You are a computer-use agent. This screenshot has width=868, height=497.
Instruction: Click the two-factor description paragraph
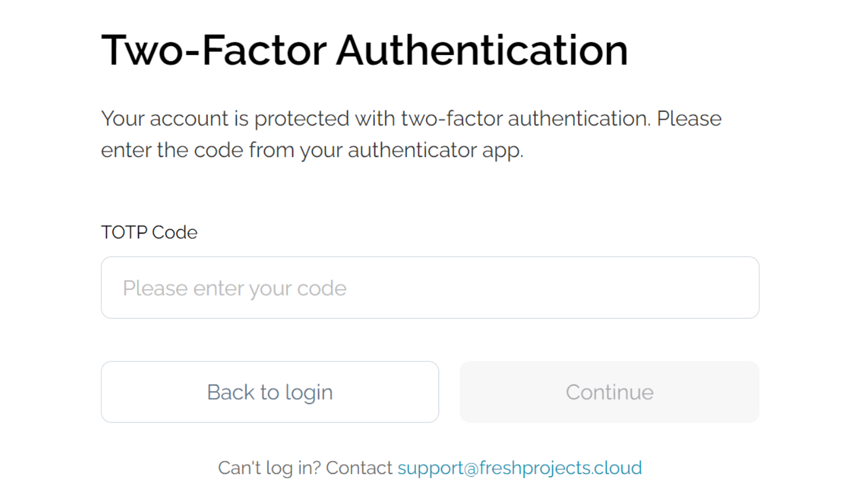pos(411,134)
